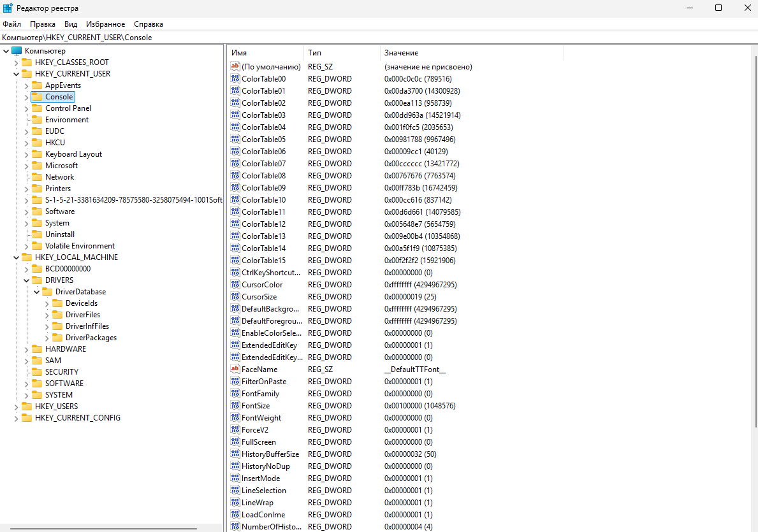Image resolution: width=758 pixels, height=532 pixels.
Task: Select the DefaultBackgro... value
Action: [x=270, y=309]
